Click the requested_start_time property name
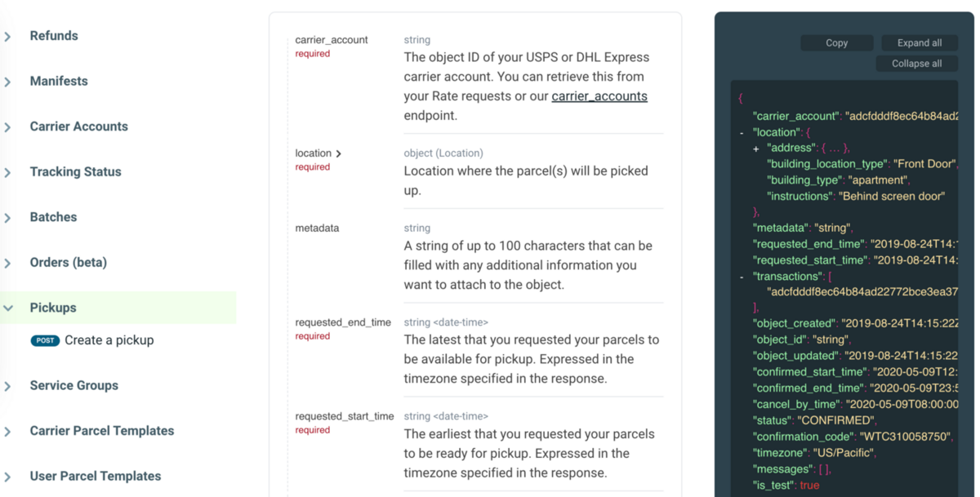 pyautogui.click(x=345, y=416)
